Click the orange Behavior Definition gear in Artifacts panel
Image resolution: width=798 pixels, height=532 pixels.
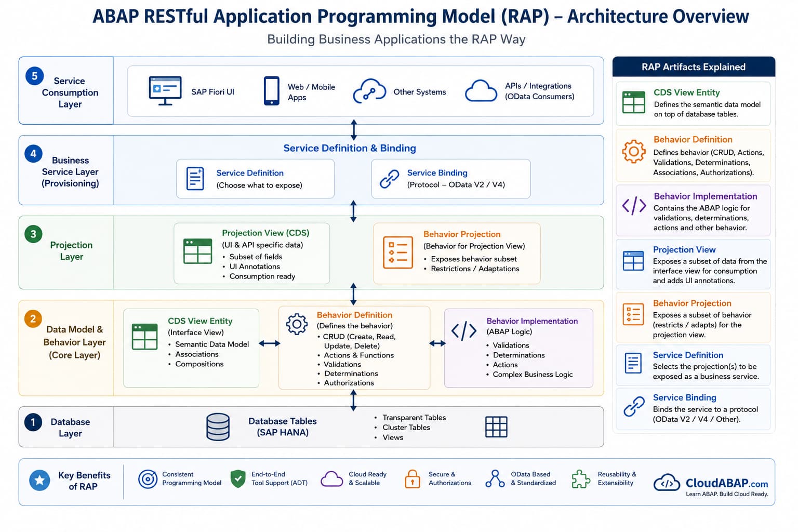pos(634,152)
